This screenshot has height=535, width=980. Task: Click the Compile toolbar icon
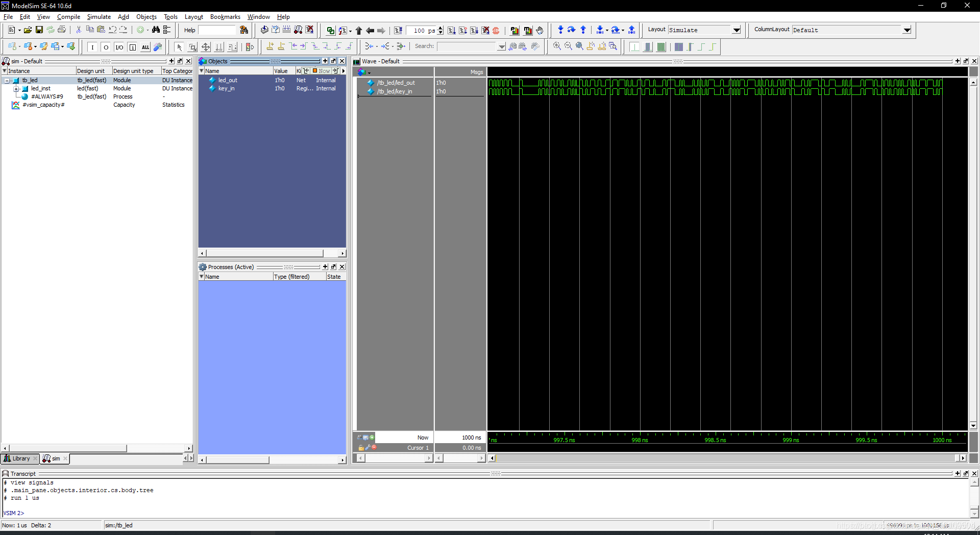tap(264, 30)
